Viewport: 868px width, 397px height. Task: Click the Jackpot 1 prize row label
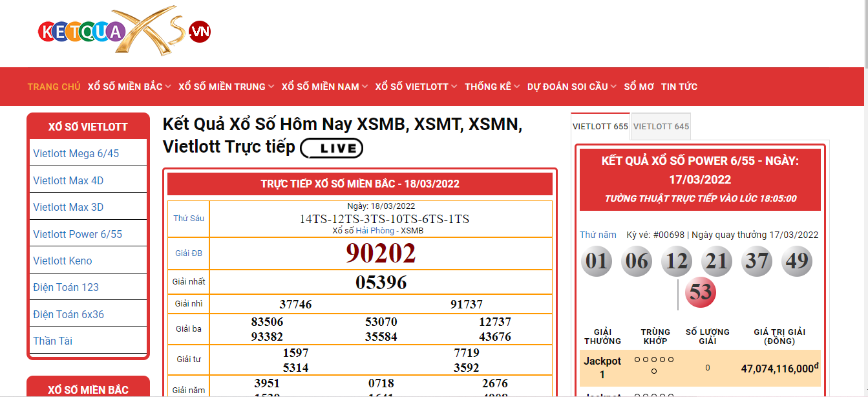point(602,368)
